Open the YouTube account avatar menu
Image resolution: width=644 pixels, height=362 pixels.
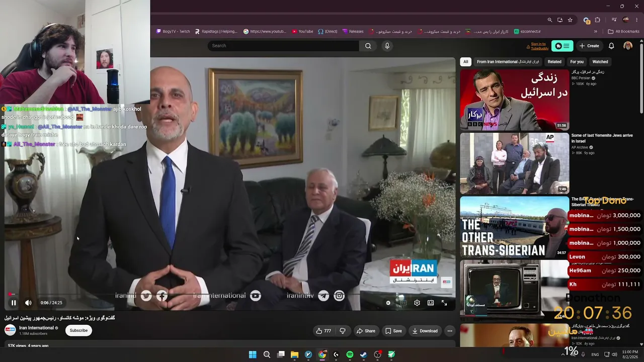tap(628, 46)
